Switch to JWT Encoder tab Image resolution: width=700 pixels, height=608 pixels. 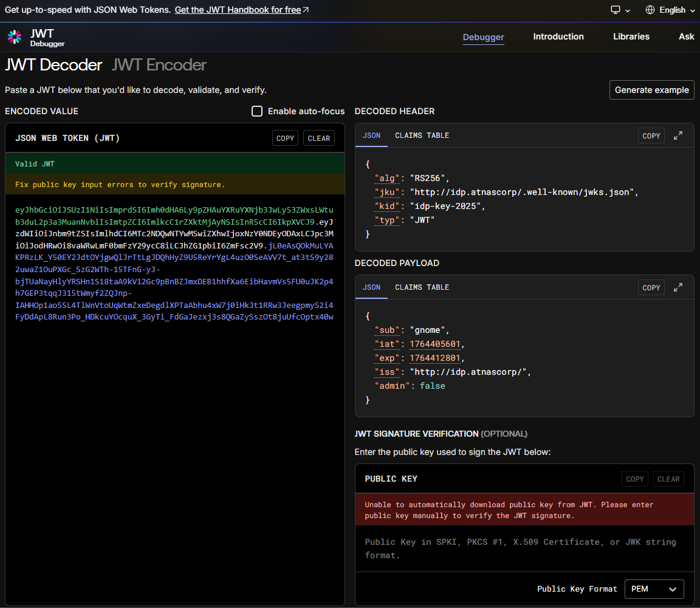[x=159, y=65]
